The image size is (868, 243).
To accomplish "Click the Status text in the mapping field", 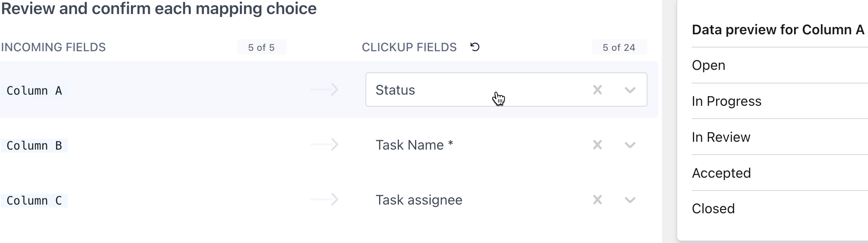I will 395,90.
